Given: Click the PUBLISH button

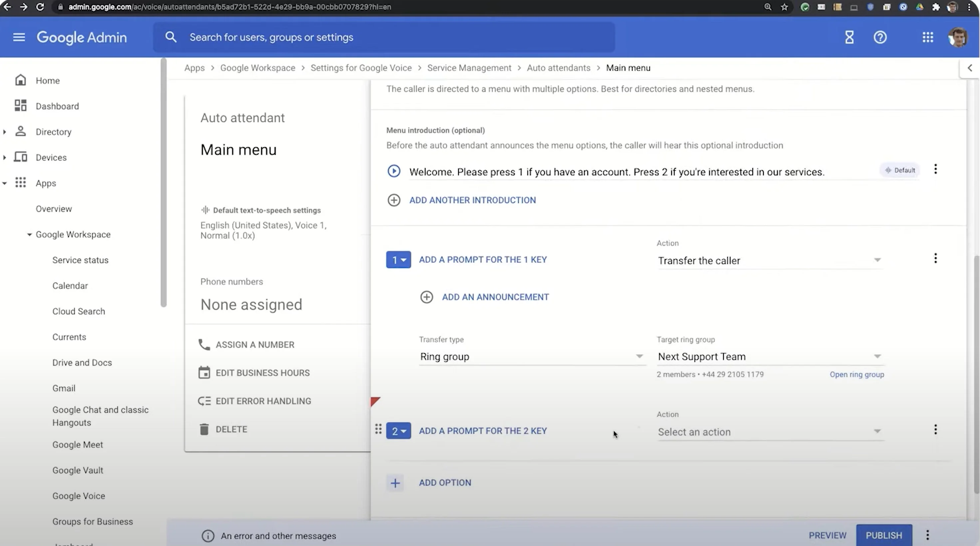Looking at the screenshot, I should click(x=884, y=535).
